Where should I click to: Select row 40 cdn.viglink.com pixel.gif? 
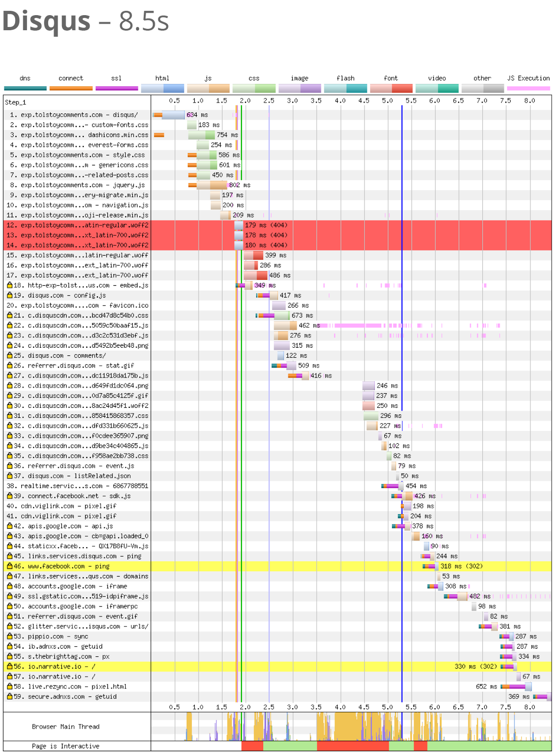pyautogui.click(x=277, y=506)
